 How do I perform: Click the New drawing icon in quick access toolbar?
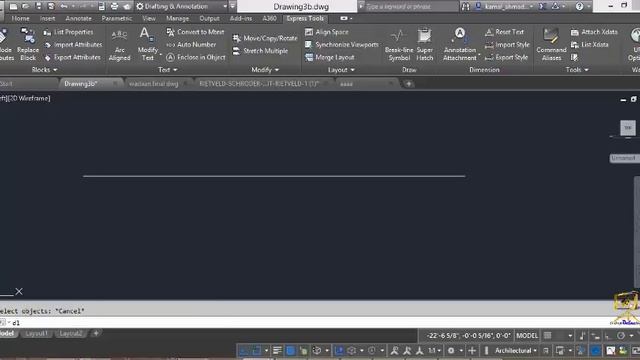(x=13, y=6)
